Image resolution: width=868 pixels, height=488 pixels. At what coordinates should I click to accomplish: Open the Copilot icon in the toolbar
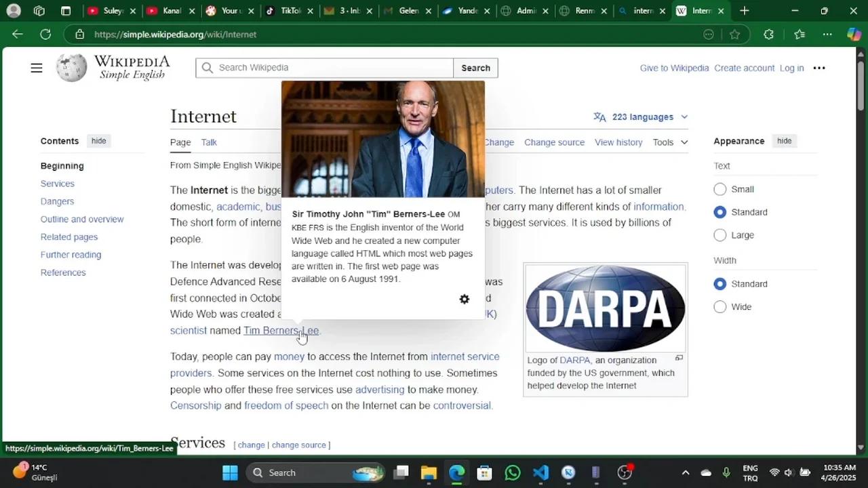pos(854,35)
